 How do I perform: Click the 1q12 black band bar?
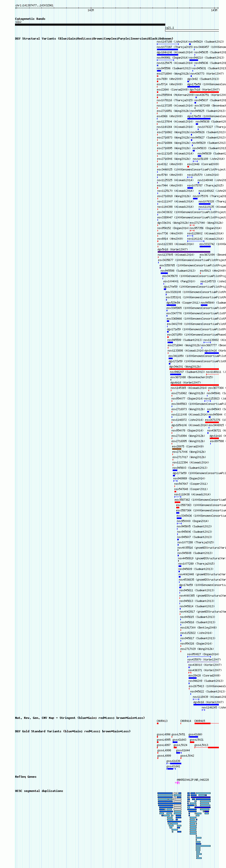click(90, 25)
